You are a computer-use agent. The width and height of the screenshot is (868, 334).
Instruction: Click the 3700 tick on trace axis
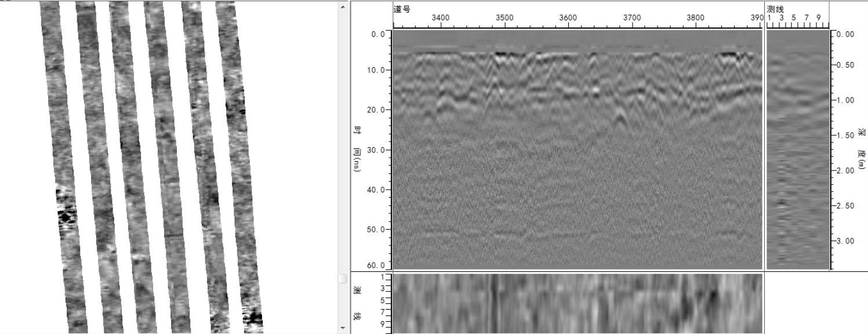tap(631, 18)
